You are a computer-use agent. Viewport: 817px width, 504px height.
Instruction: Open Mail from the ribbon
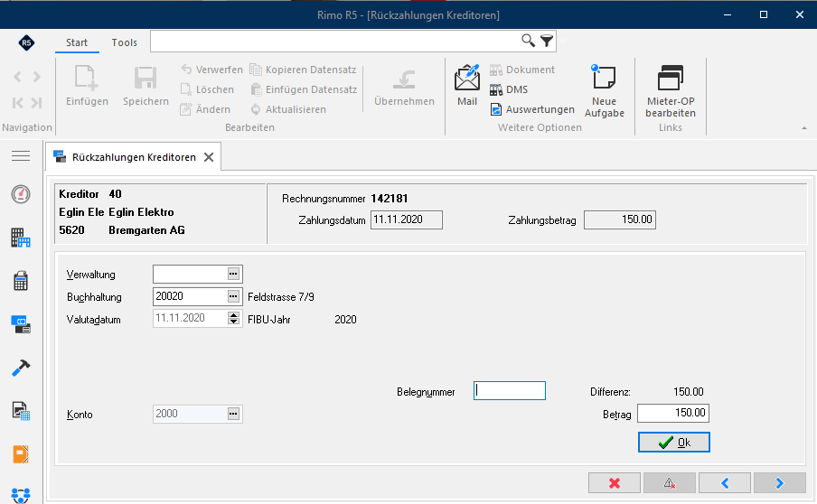point(467,86)
